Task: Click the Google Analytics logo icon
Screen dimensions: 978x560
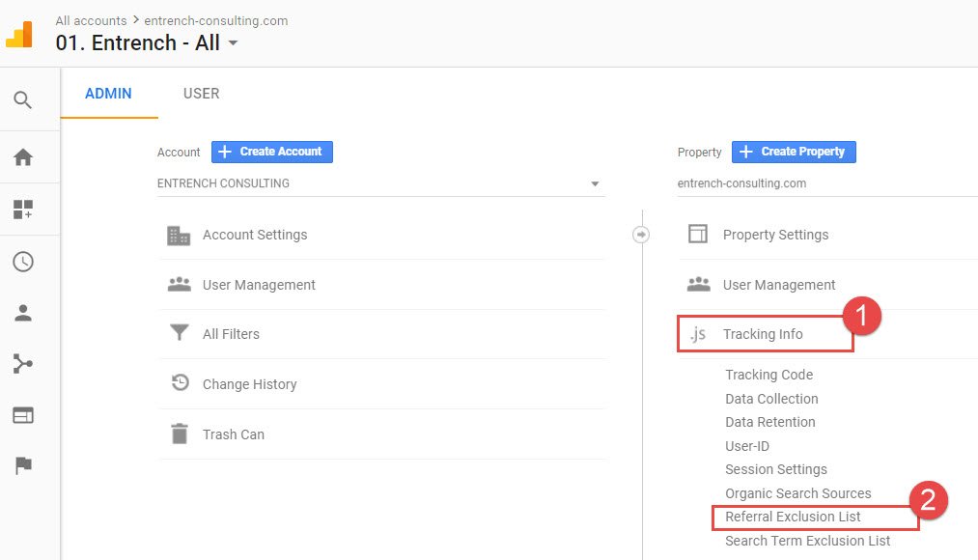Action: pyautogui.click(x=20, y=34)
